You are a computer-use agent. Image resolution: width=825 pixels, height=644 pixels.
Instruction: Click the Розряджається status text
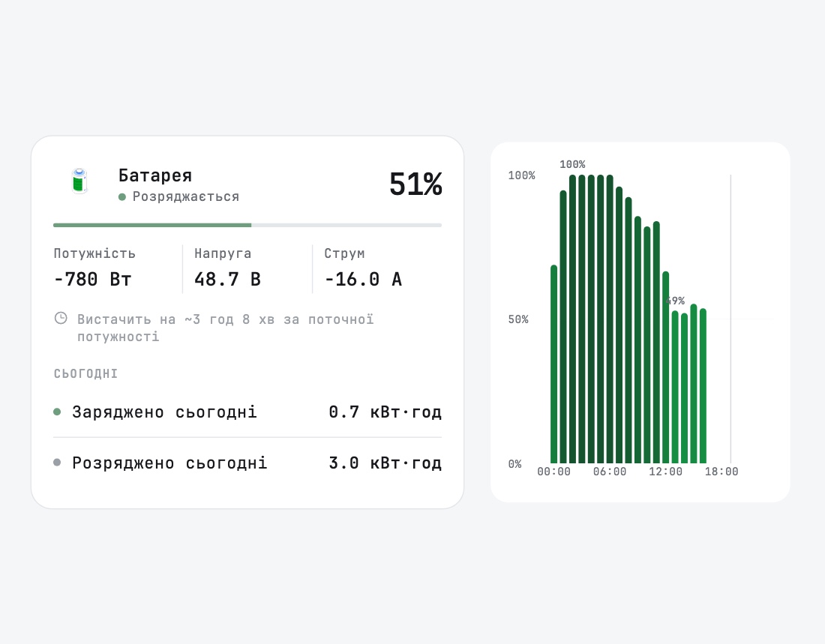(x=186, y=196)
